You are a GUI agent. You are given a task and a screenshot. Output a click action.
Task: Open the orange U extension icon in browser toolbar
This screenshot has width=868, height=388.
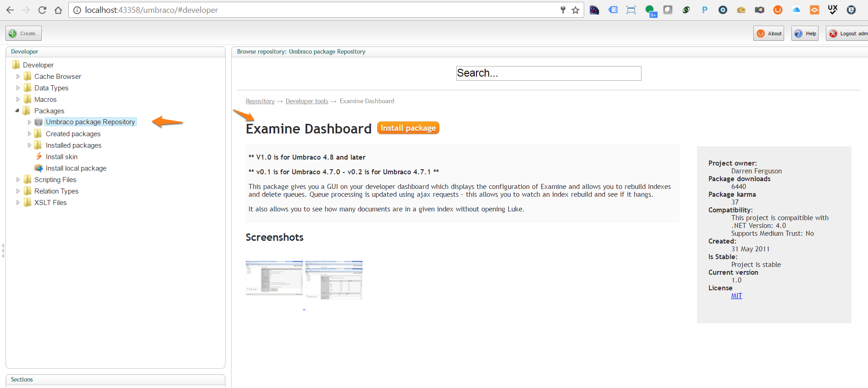pos(778,10)
